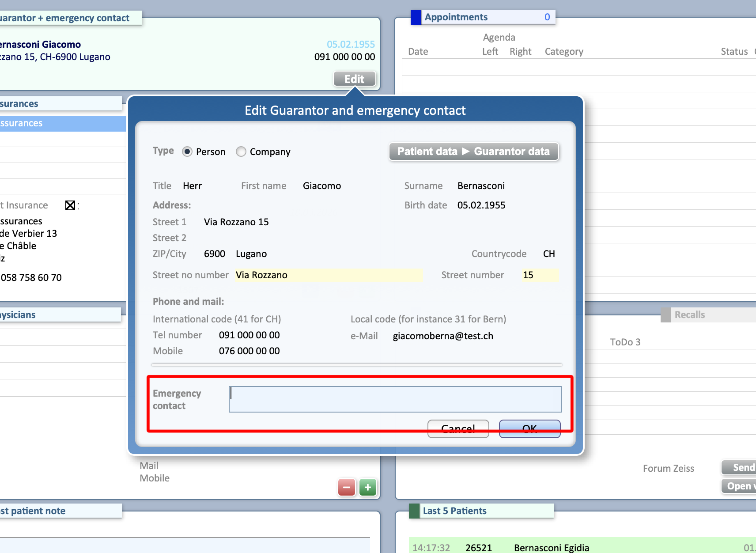Click Patient data to Guarantor data button

(x=473, y=152)
